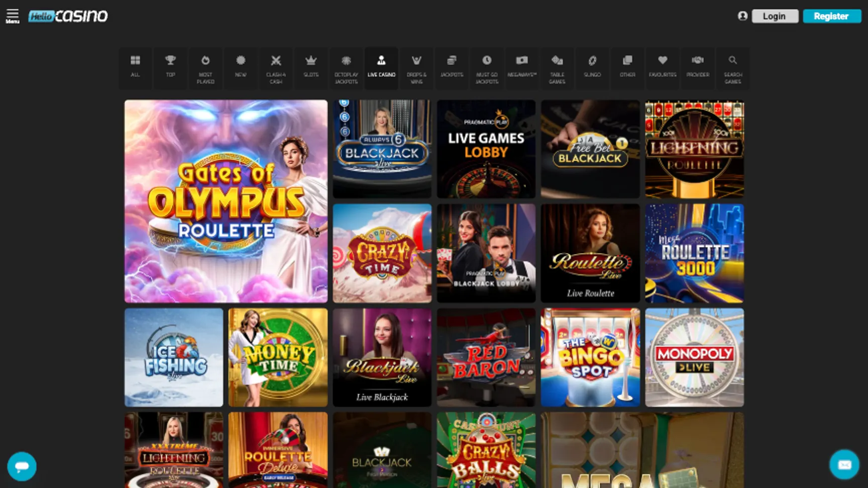Open Pragmatic Play Blackjack Lobby
This screenshot has height=488, width=868.
coord(486,253)
